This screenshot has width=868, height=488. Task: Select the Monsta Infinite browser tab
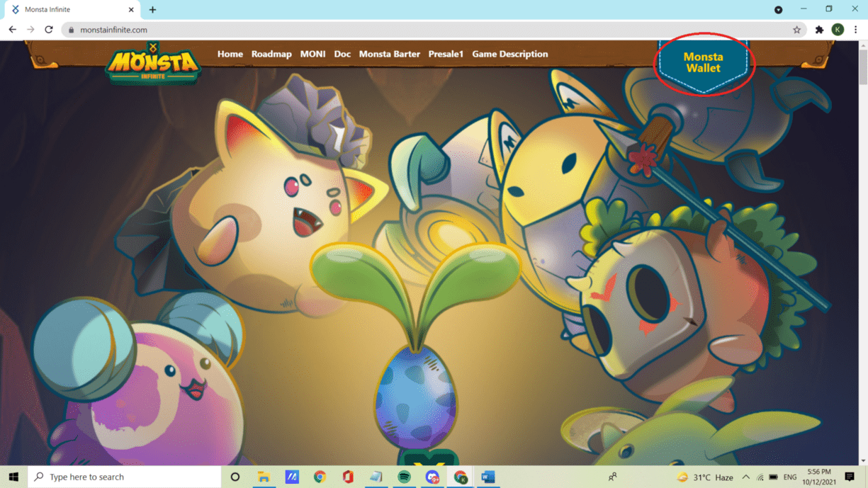(x=71, y=10)
